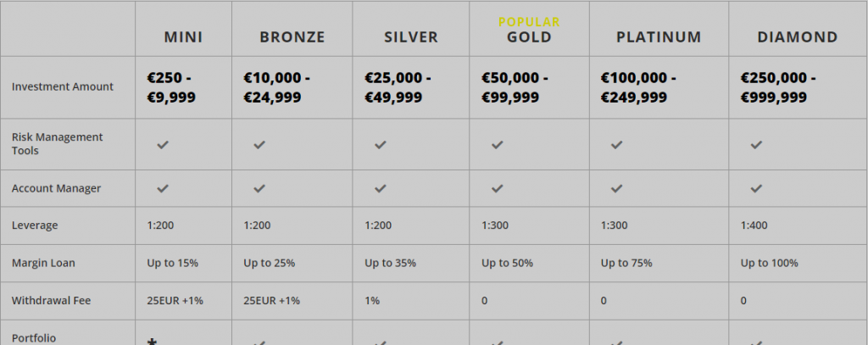Click the Investment Amount row label
Image resolution: width=868 pixels, height=345 pixels.
(x=63, y=86)
